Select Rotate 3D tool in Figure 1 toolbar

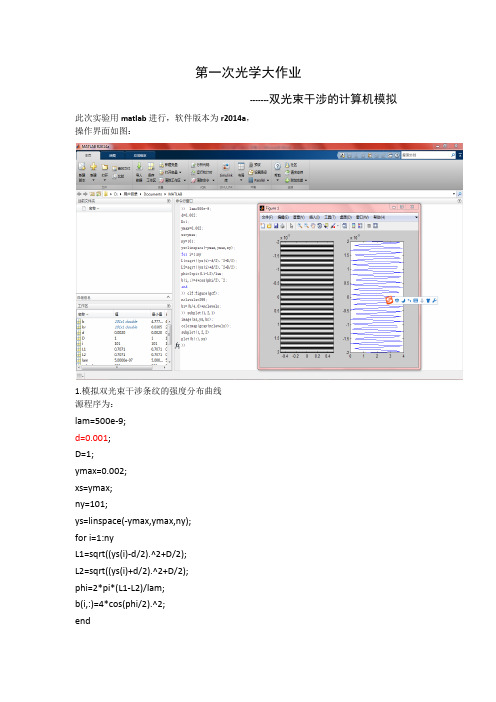(320, 226)
